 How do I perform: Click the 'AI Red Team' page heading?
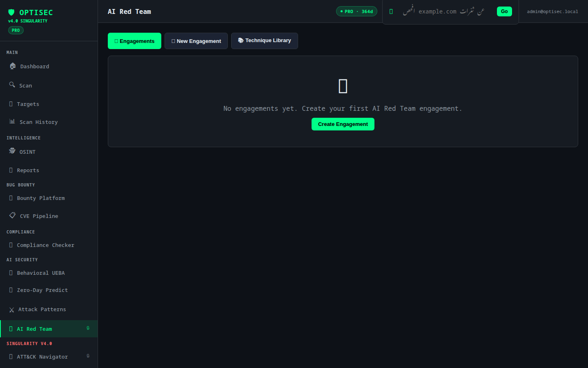point(129,11)
